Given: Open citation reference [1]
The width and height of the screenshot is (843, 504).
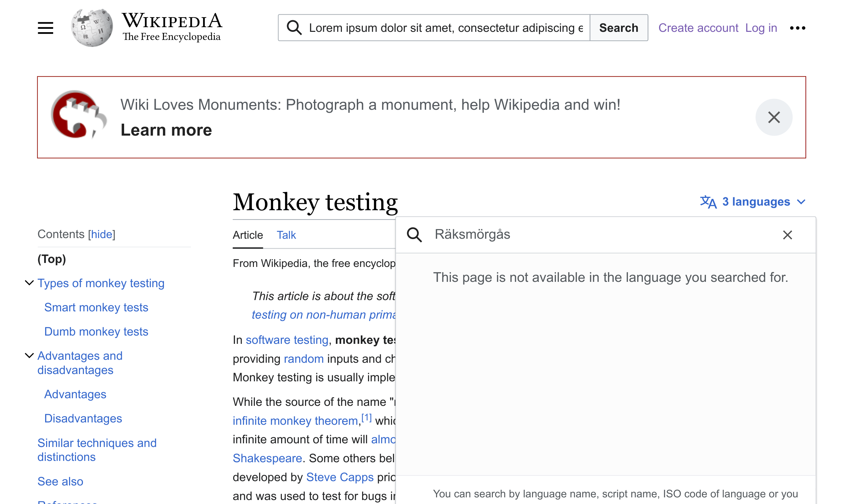Looking at the screenshot, I should (x=366, y=417).
